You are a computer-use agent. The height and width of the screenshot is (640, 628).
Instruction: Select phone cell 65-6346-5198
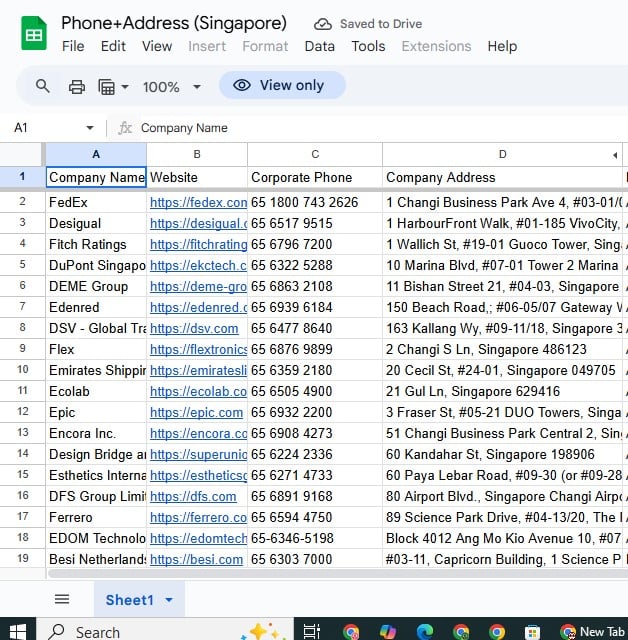[315, 538]
